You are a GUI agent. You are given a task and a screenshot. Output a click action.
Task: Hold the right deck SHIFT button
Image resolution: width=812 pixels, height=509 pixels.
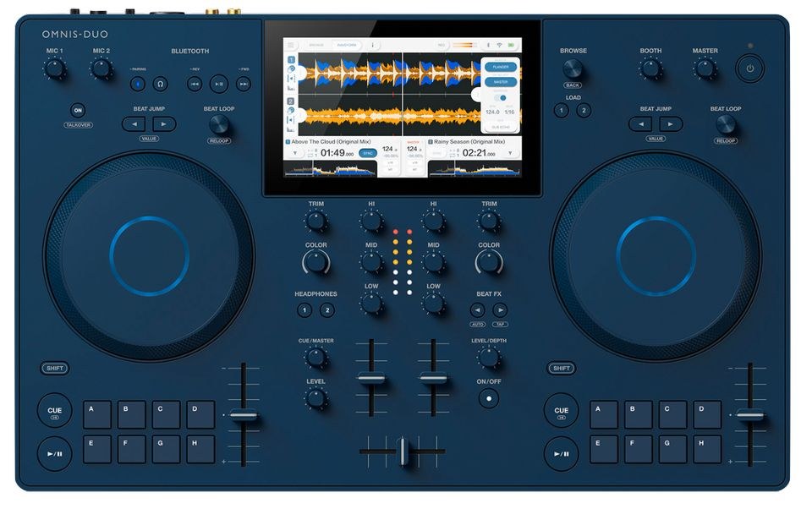[562, 368]
